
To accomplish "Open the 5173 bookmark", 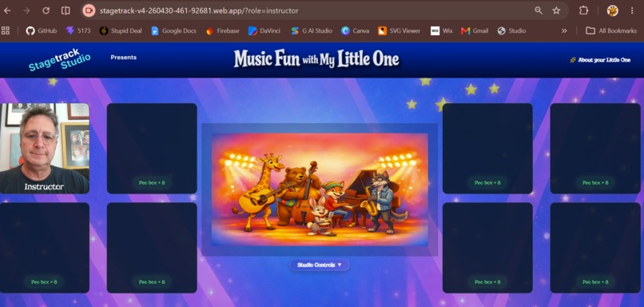I will (78, 31).
